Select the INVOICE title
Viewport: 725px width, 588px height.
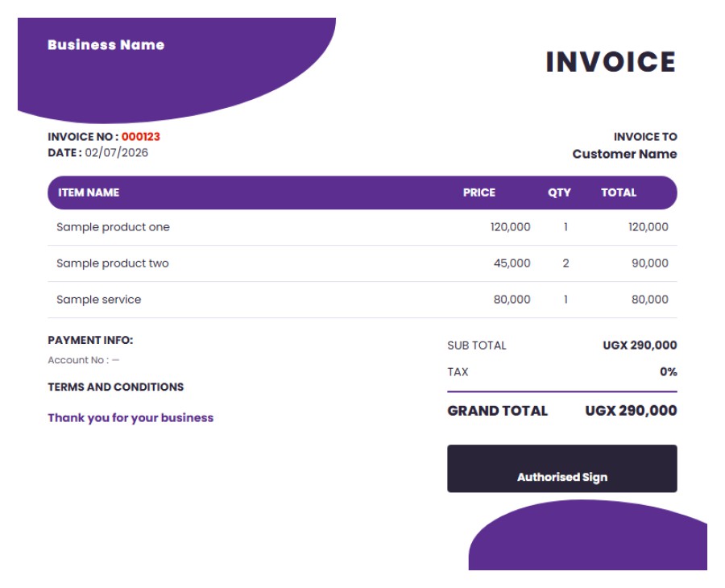[x=611, y=62]
